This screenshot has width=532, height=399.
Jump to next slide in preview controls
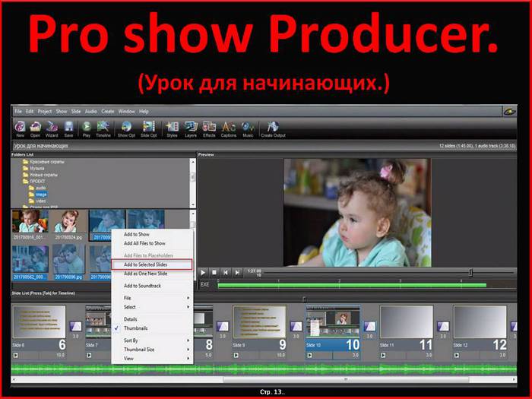237,272
